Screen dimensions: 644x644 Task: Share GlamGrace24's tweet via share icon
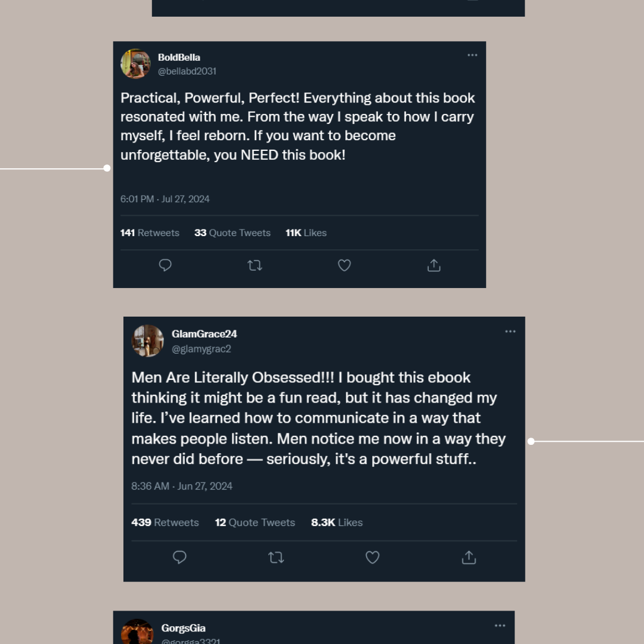[x=469, y=558]
